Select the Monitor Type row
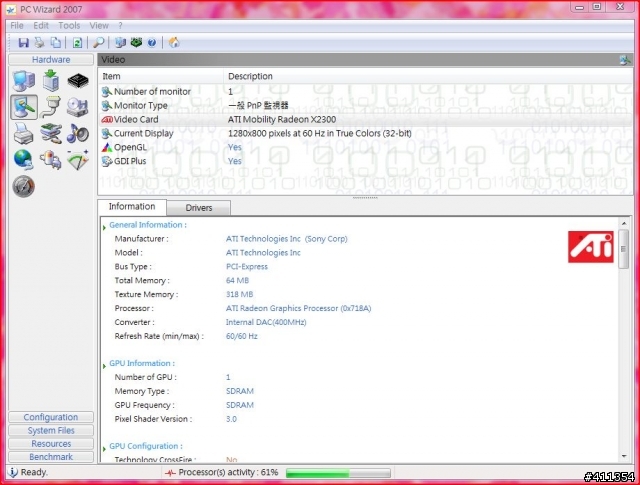 (x=365, y=105)
